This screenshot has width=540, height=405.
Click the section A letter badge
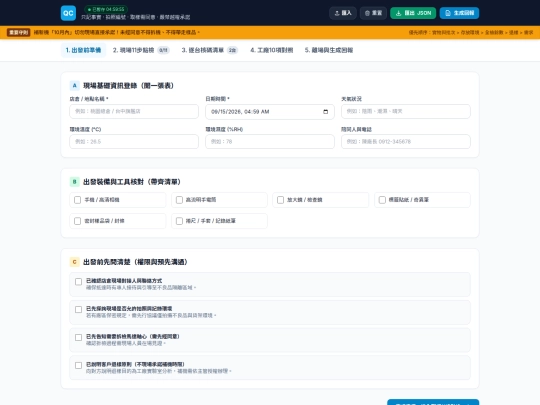click(x=74, y=85)
